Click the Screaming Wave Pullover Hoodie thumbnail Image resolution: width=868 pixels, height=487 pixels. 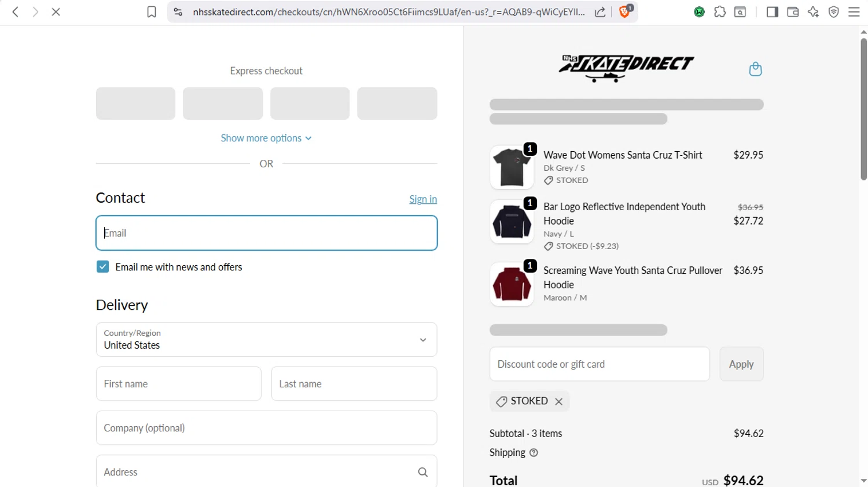coord(512,284)
